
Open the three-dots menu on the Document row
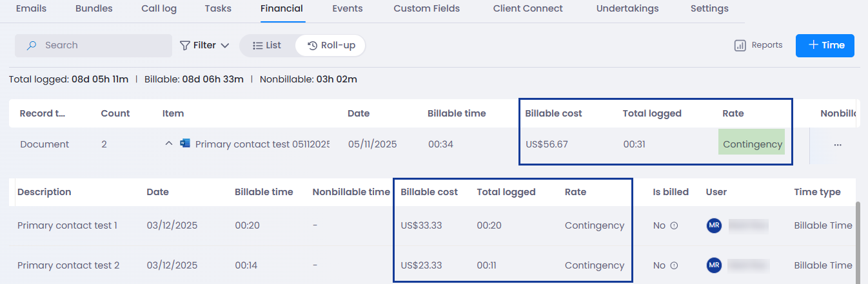[x=838, y=145]
